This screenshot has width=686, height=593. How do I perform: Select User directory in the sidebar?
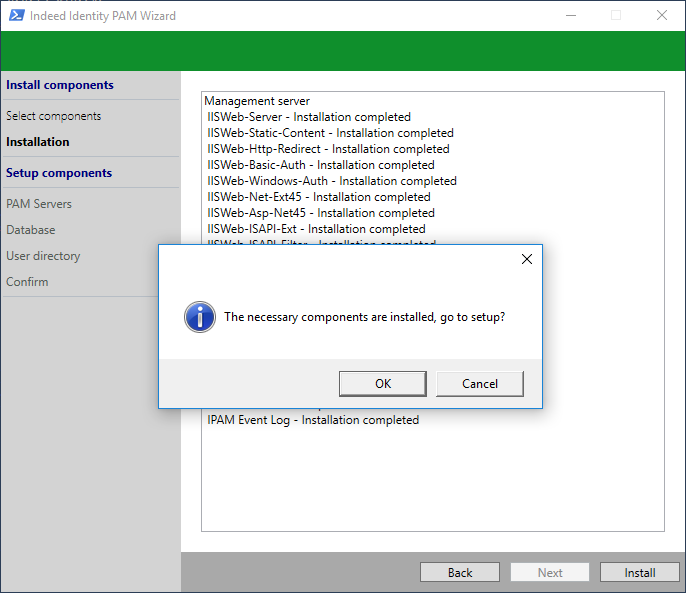(43, 256)
